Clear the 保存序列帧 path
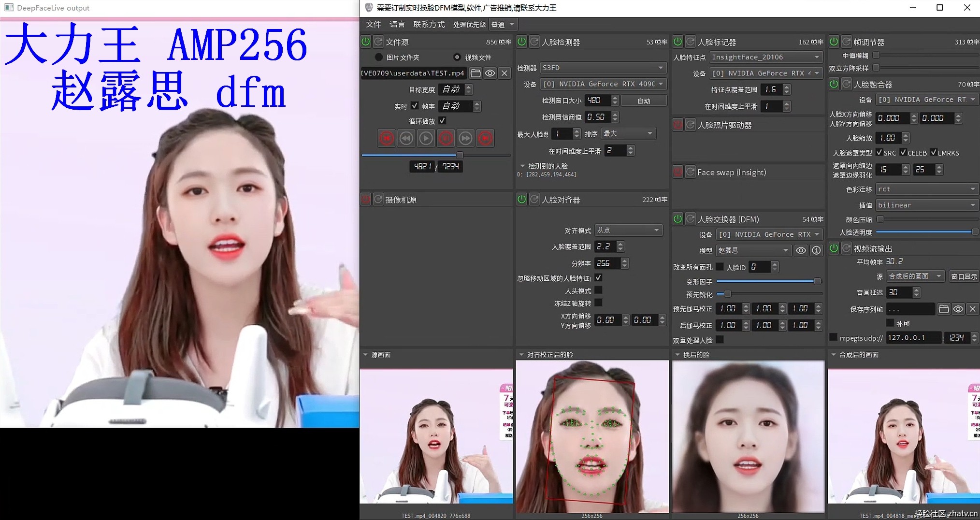The width and height of the screenshot is (980, 520). [973, 309]
